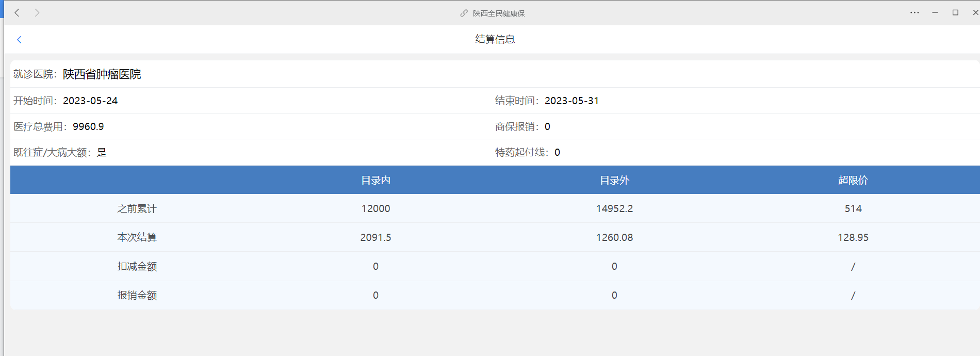This screenshot has width=980, height=356.
Task: Close the 陕西全民健康保 window
Action: pos(975,13)
